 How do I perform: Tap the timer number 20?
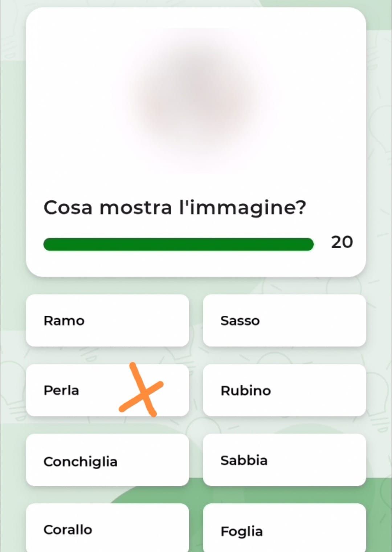[342, 242]
